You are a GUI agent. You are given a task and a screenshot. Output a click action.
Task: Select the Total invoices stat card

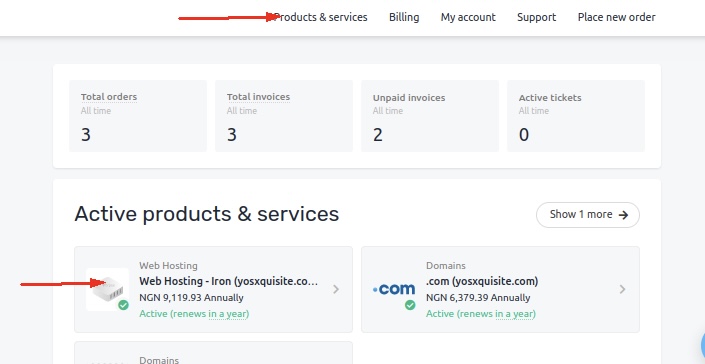[284, 116]
